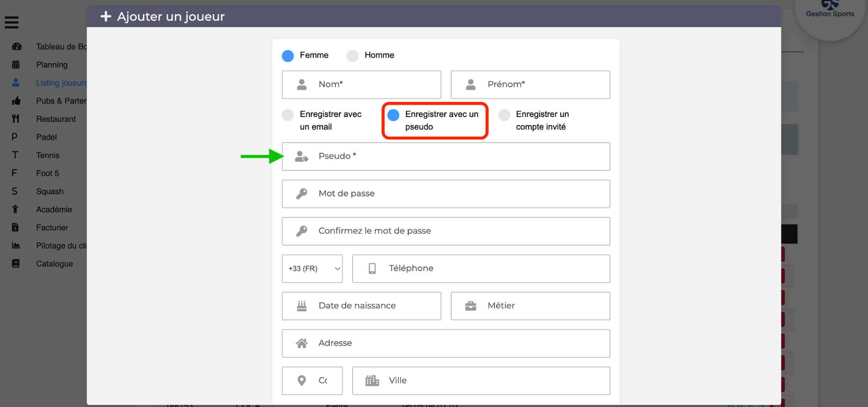Image resolution: width=868 pixels, height=407 pixels.
Task: Click the Pubs & Partenaires thumbs-up icon
Action: coord(16,101)
